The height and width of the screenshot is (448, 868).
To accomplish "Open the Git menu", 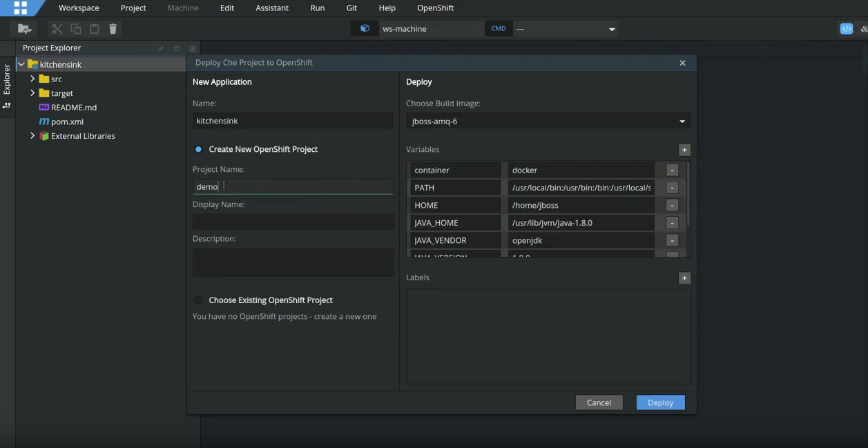I will coord(351,8).
